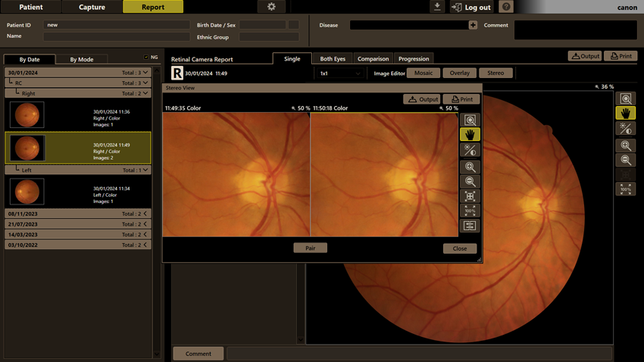Click the Stereo image editor button

(496, 73)
